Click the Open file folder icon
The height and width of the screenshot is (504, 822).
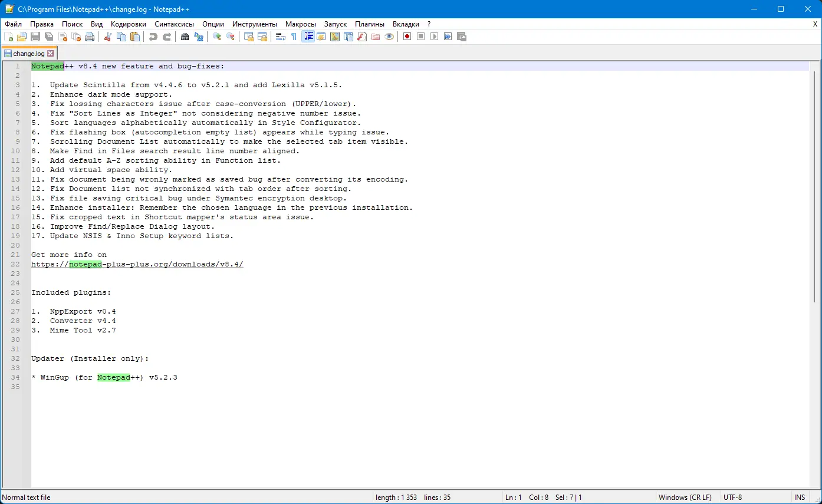tap(22, 37)
